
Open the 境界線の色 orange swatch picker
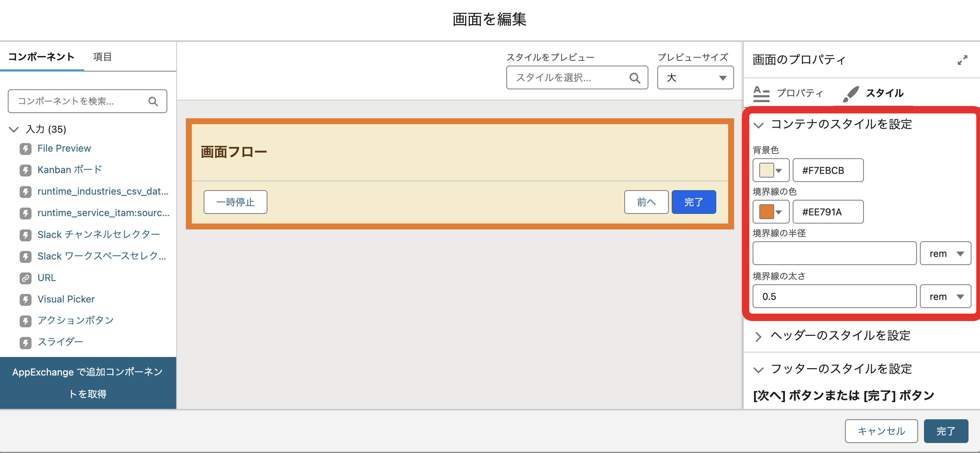(770, 212)
